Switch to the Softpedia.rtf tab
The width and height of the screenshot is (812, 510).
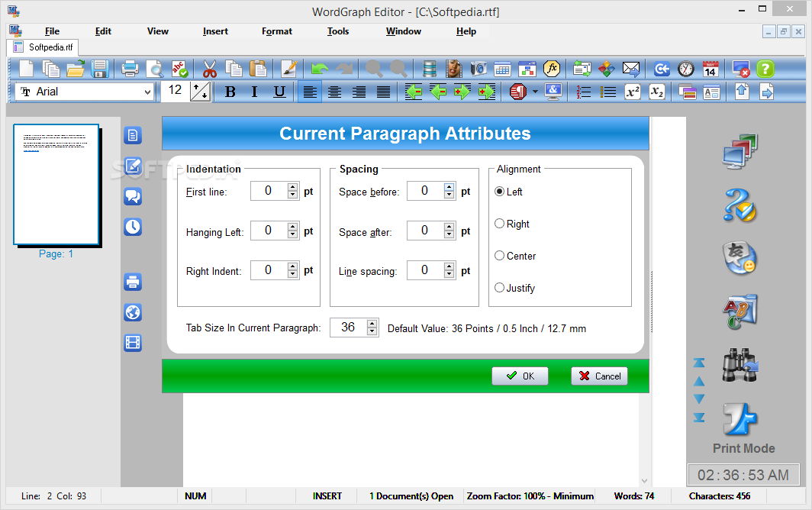(x=43, y=47)
